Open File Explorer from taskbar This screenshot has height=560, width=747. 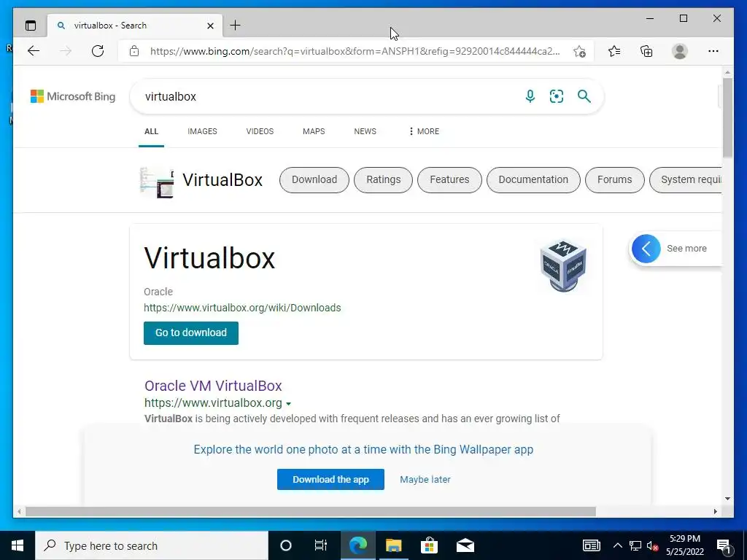click(393, 545)
